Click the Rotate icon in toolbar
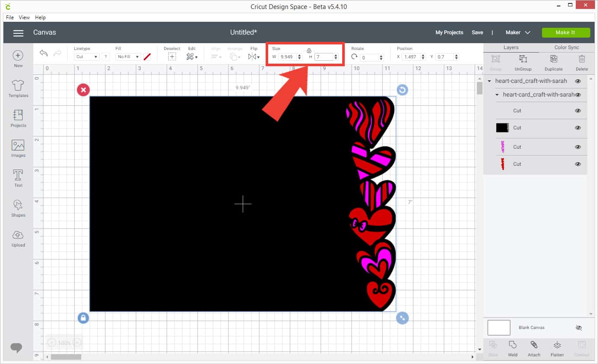The height and width of the screenshot is (364, 598). pos(354,57)
